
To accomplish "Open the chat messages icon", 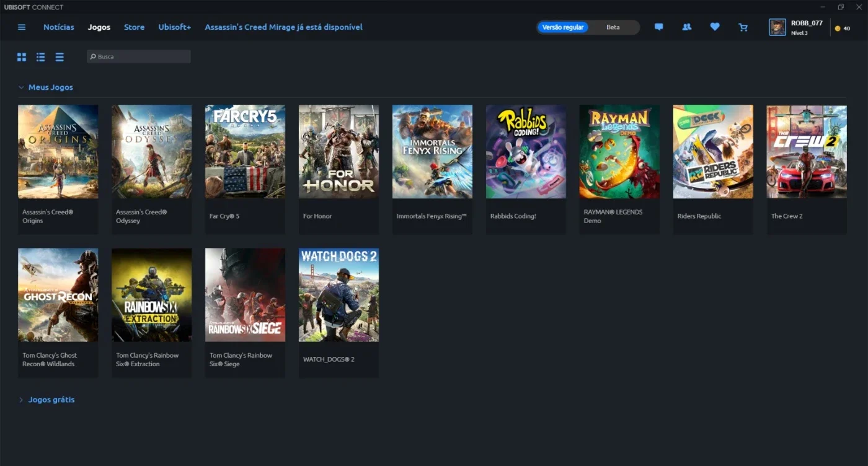I will click(658, 27).
